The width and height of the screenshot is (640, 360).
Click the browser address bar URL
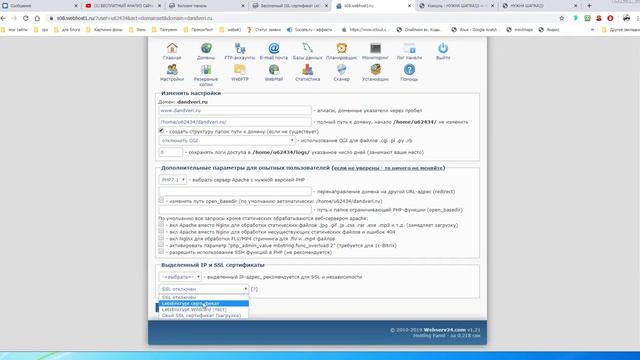(x=135, y=18)
